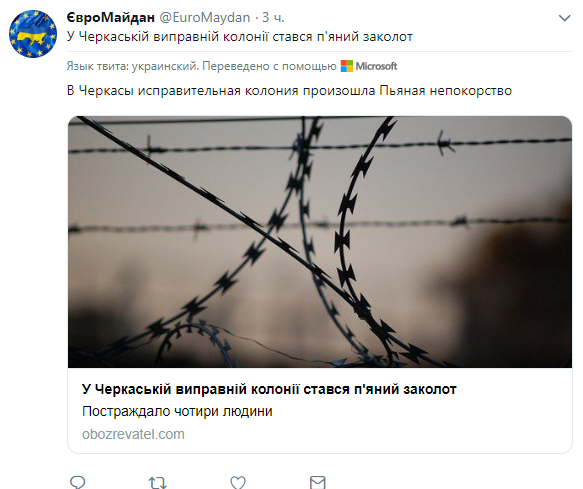Open card headline about Черкаській колонії
This screenshot has width=583, height=489.
point(269,389)
